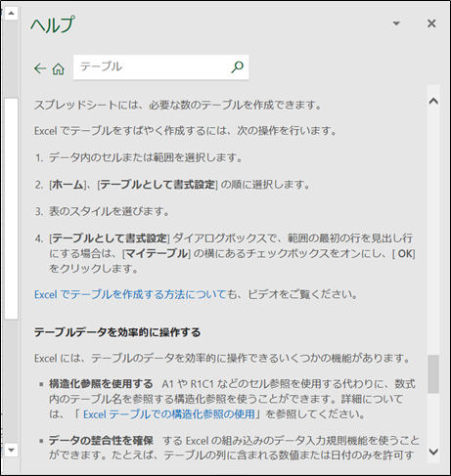Click bold ホーム text in step two
The width and height of the screenshot is (451, 476).
pyautogui.click(x=68, y=185)
